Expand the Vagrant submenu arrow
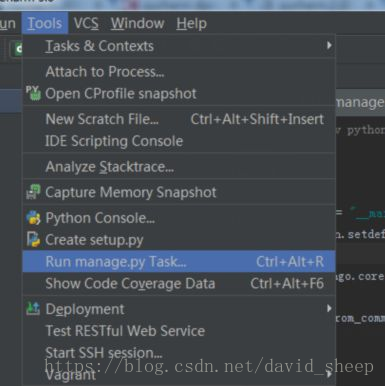The height and width of the screenshot is (386, 385). (x=329, y=374)
